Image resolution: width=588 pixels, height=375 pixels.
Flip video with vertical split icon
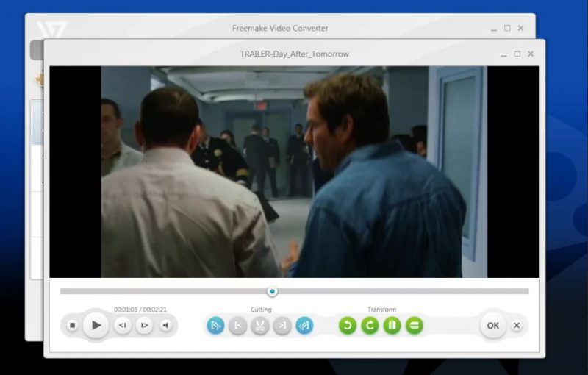pyautogui.click(x=392, y=325)
